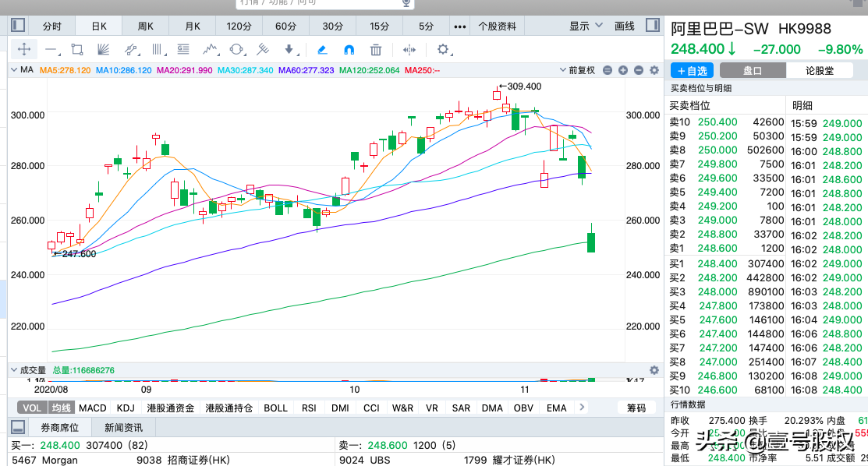Open the 显示 display dropdown
Image resolution: width=868 pixels, height=466 pixels.
(x=586, y=26)
